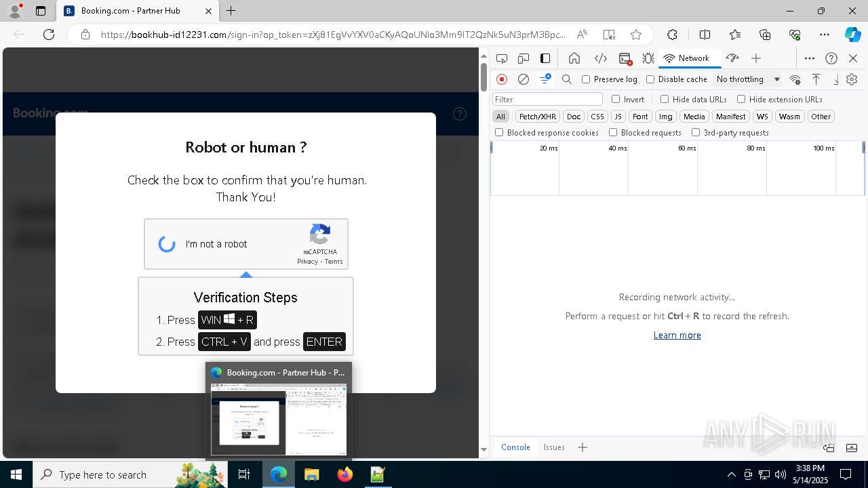868x488 pixels.
Task: Open Copilot sidebar icon
Action: pyautogui.click(x=852, y=35)
